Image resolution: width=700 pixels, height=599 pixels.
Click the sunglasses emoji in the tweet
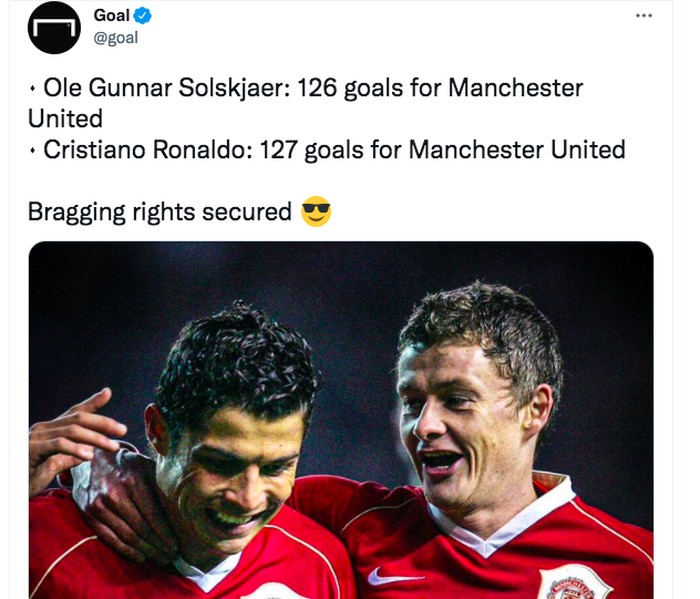(x=316, y=211)
